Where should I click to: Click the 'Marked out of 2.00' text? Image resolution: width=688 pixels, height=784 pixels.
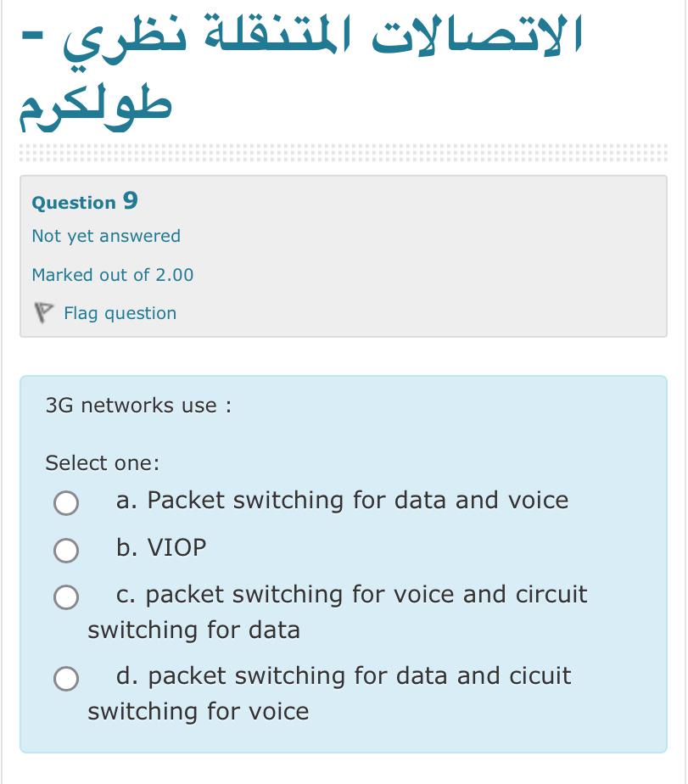point(112,275)
